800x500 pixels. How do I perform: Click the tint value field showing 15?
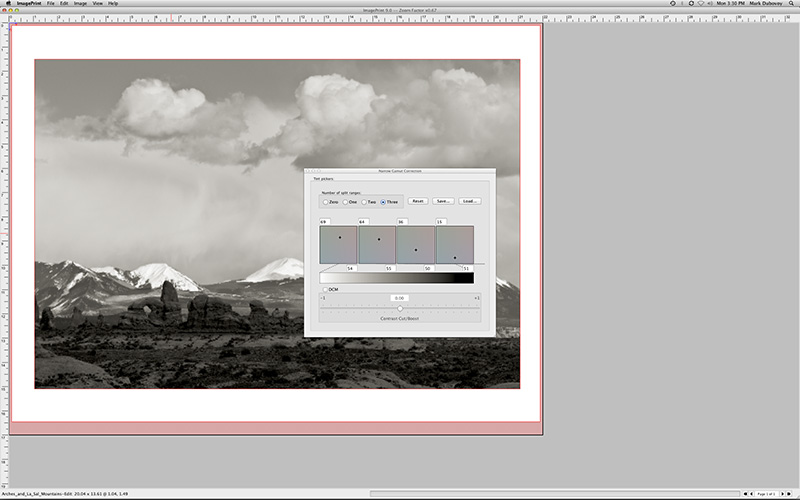click(x=441, y=222)
